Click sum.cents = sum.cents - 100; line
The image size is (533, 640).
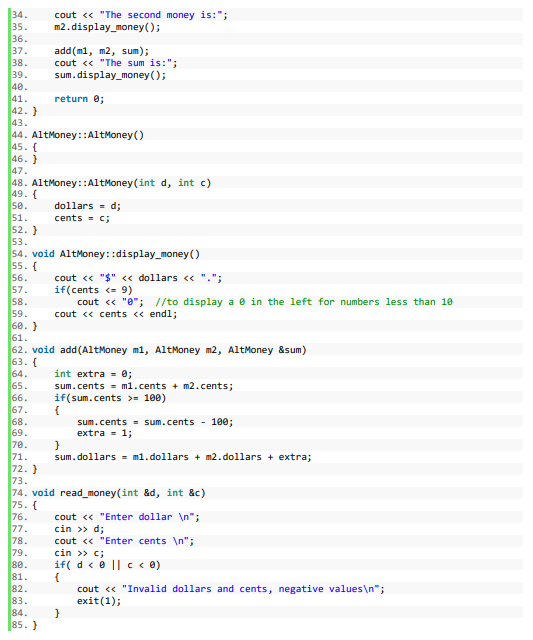coord(155,422)
